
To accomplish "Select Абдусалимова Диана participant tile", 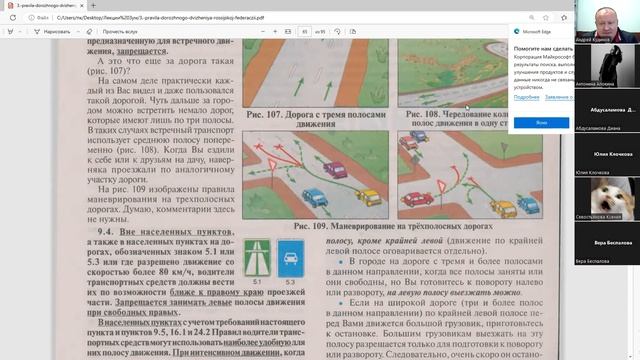I will (607, 110).
